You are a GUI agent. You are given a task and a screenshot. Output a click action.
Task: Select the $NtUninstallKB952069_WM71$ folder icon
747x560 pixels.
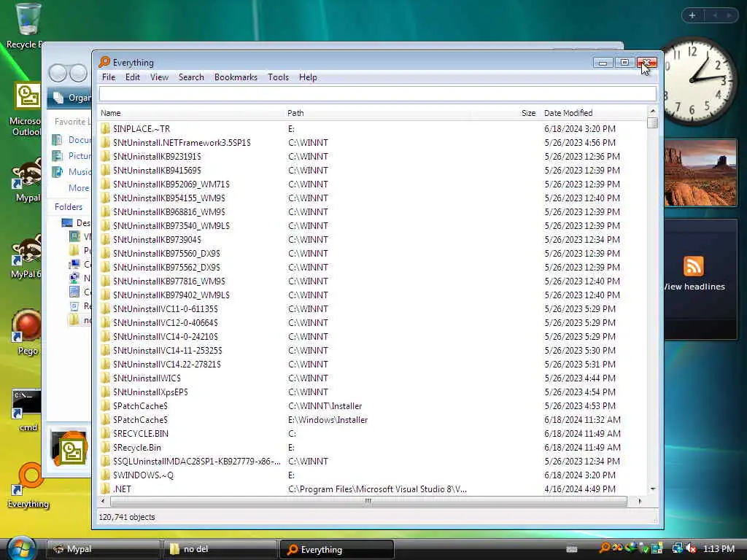[105, 184]
